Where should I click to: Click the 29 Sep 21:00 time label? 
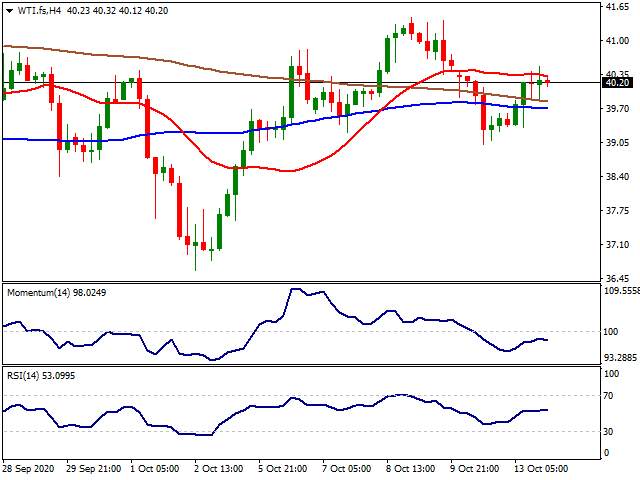(x=93, y=469)
